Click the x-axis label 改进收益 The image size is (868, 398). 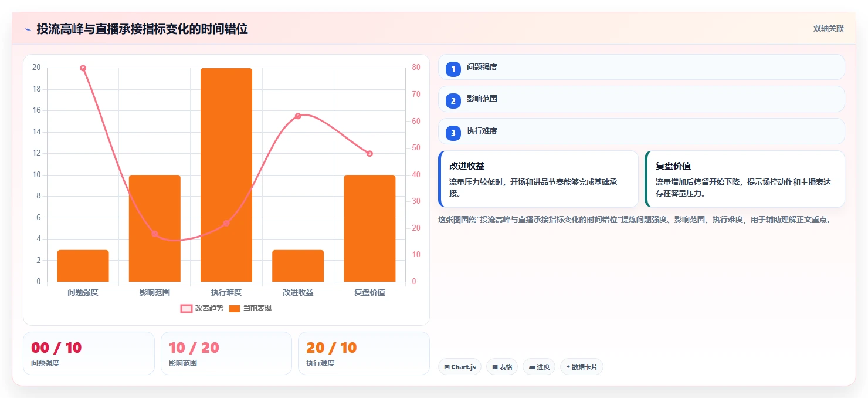(x=298, y=292)
